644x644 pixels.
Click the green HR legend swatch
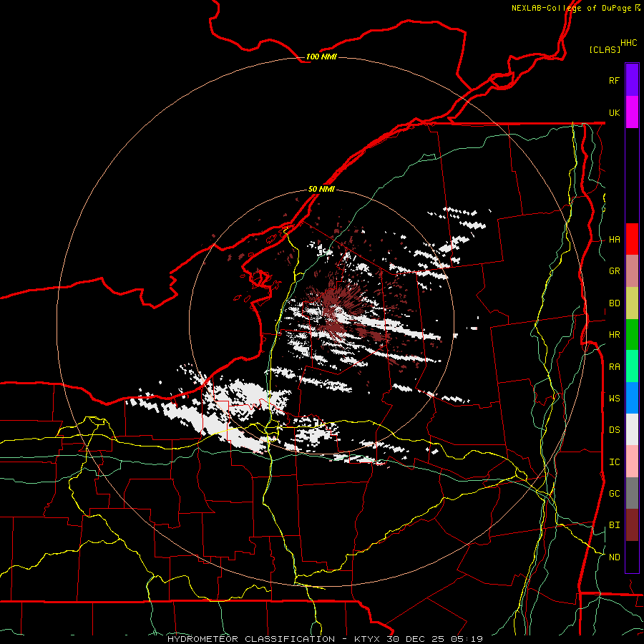click(x=632, y=334)
